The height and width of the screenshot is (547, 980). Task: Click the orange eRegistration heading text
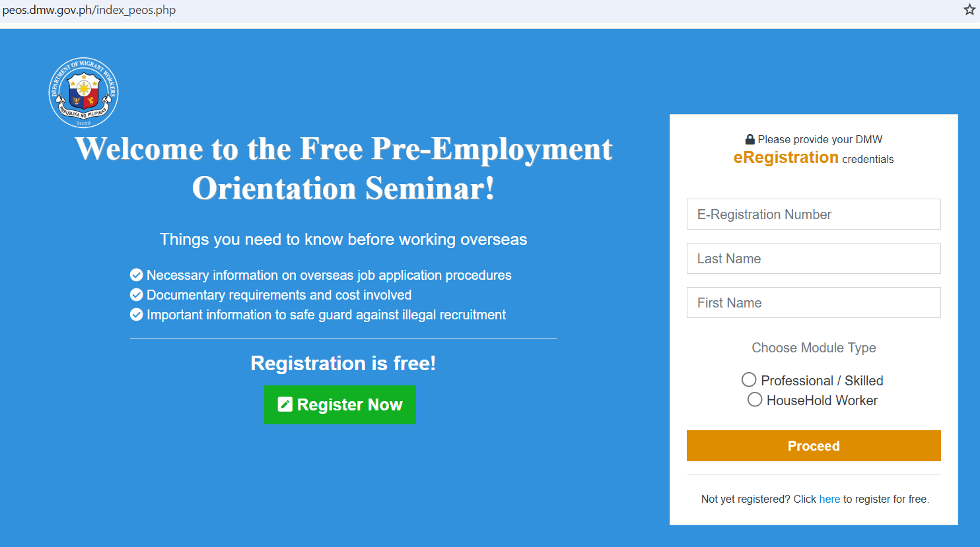click(786, 158)
